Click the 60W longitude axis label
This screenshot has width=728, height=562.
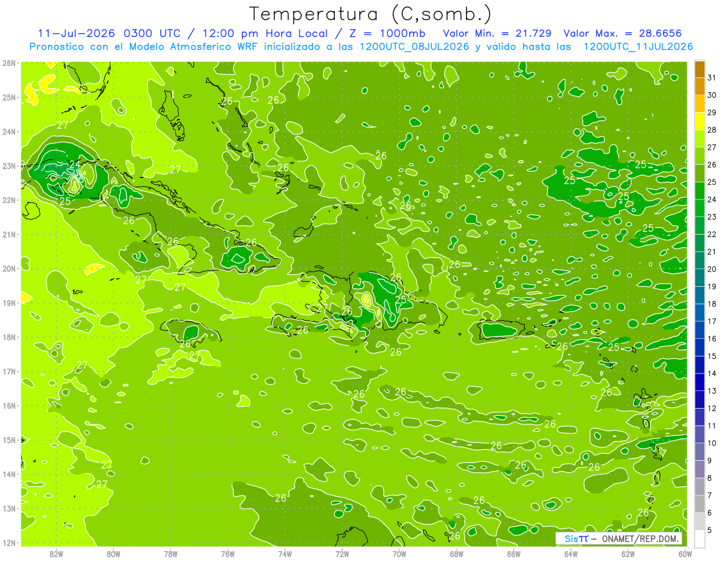pyautogui.click(x=686, y=554)
